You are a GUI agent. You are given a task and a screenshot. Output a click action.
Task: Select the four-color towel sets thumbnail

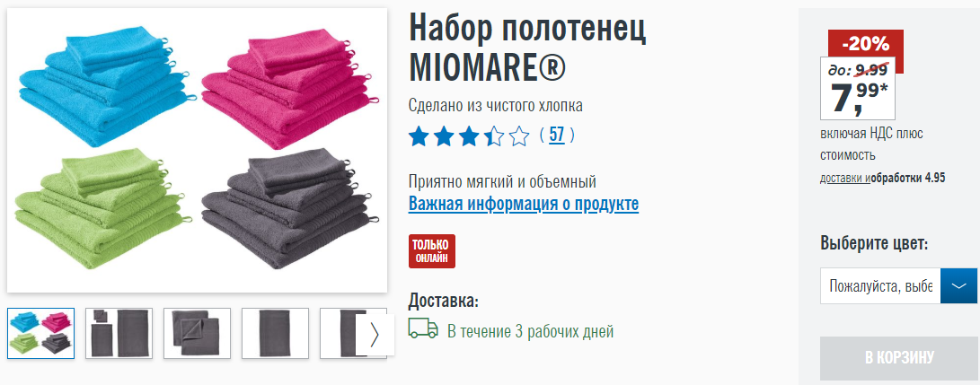tap(40, 333)
